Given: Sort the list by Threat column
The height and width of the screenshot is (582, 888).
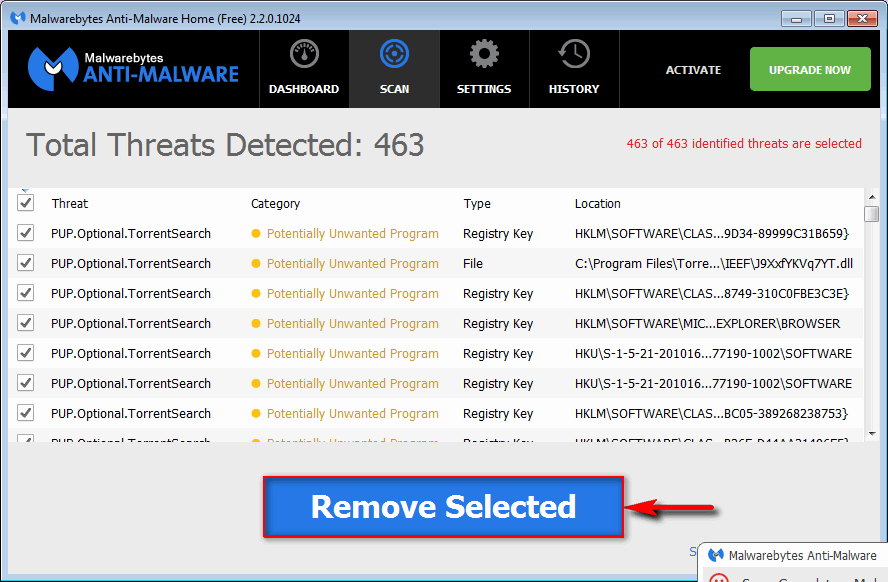Looking at the screenshot, I should [x=70, y=204].
